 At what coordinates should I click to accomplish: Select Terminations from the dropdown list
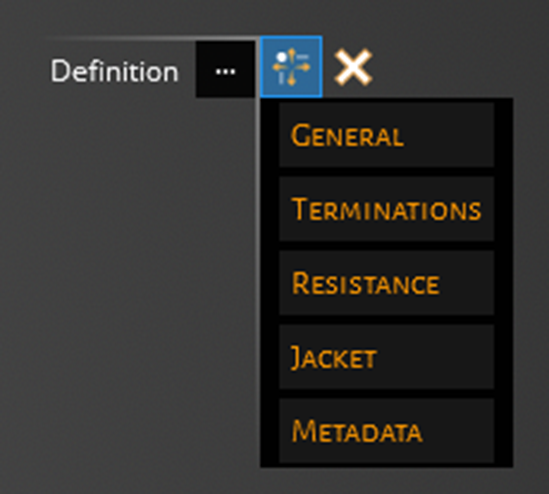pyautogui.click(x=387, y=209)
